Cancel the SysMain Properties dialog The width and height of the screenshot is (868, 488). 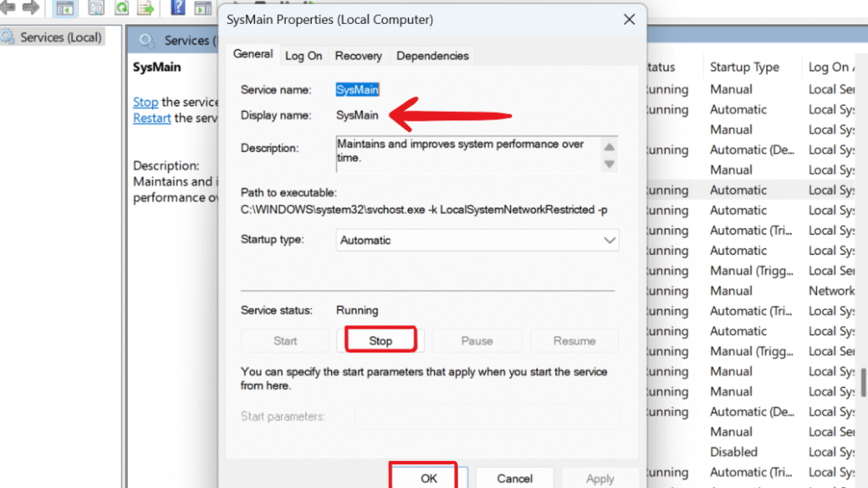[515, 478]
